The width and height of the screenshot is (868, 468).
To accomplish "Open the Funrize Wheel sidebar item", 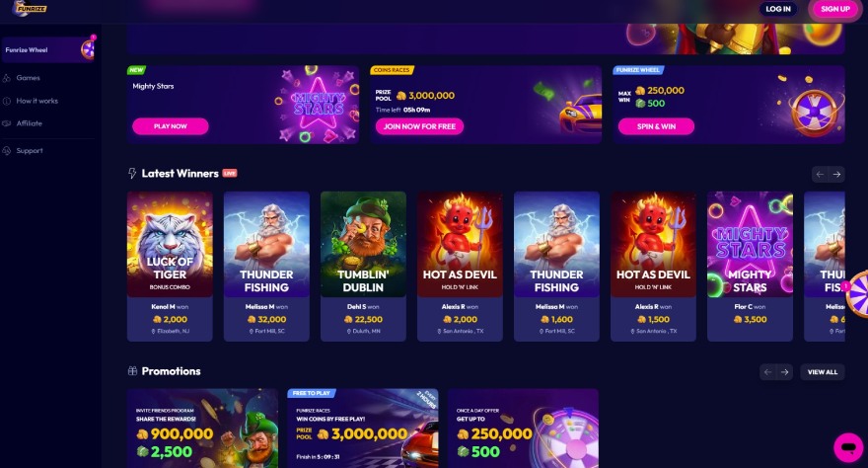I will 48,49.
